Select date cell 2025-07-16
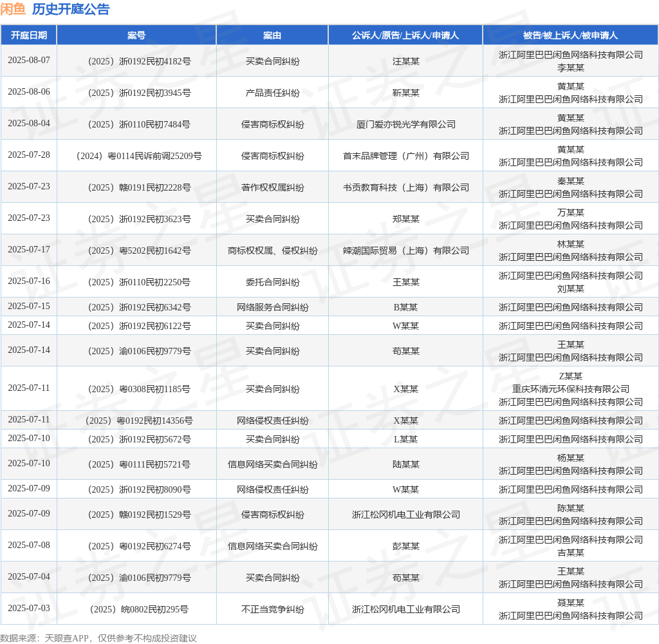This screenshot has width=659, height=644. coord(29,281)
